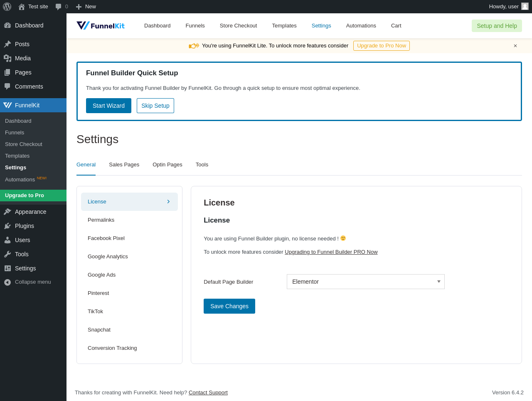This screenshot has width=532, height=401.
Task: Switch to the General settings tab
Action: pos(86,165)
